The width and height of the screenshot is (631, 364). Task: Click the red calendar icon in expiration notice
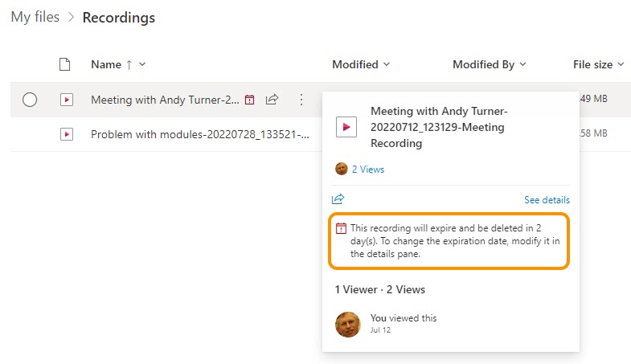click(341, 228)
